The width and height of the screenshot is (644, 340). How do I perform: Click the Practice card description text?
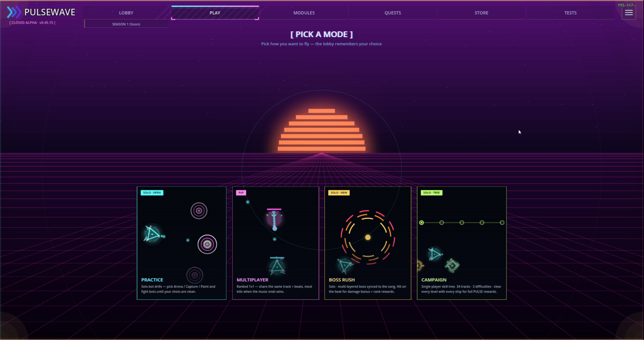[x=178, y=289]
